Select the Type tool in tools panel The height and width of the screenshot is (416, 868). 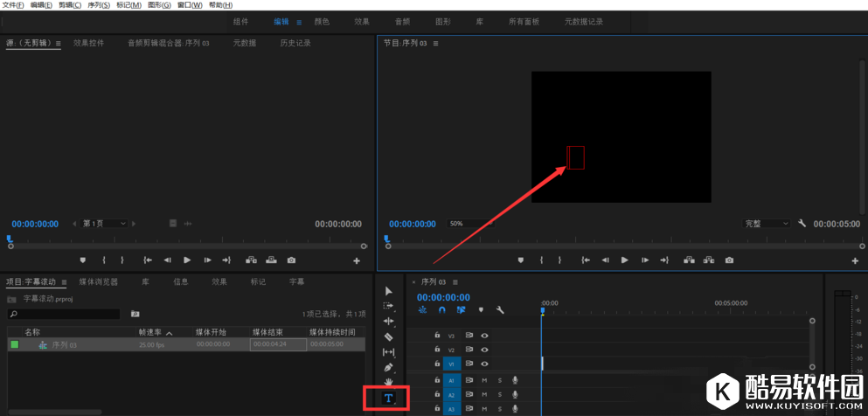pyautogui.click(x=389, y=399)
